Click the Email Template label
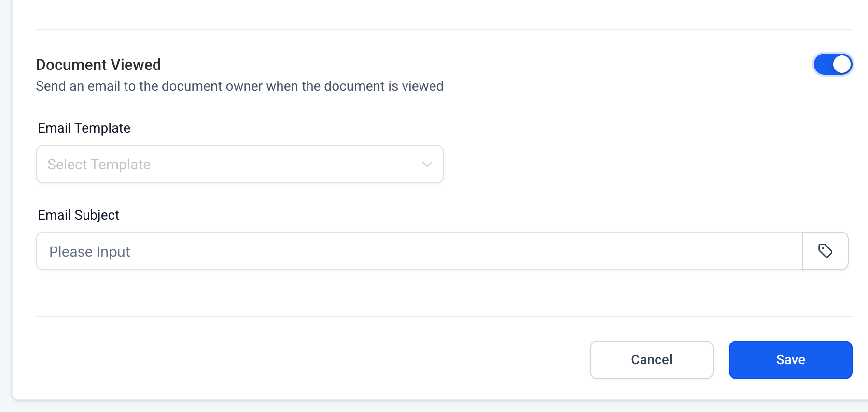This screenshot has width=868, height=412. point(84,128)
